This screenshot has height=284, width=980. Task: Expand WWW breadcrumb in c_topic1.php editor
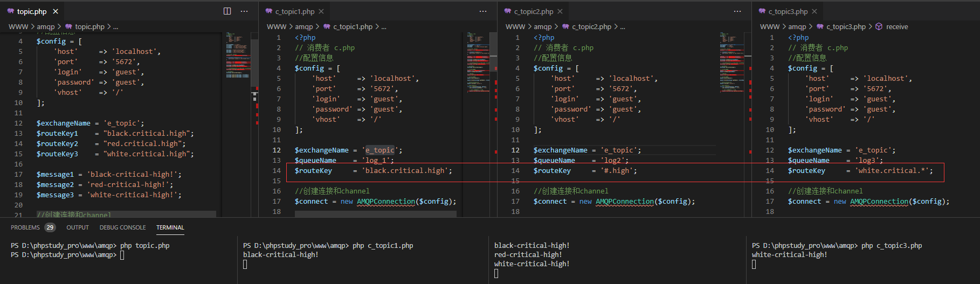click(x=277, y=26)
